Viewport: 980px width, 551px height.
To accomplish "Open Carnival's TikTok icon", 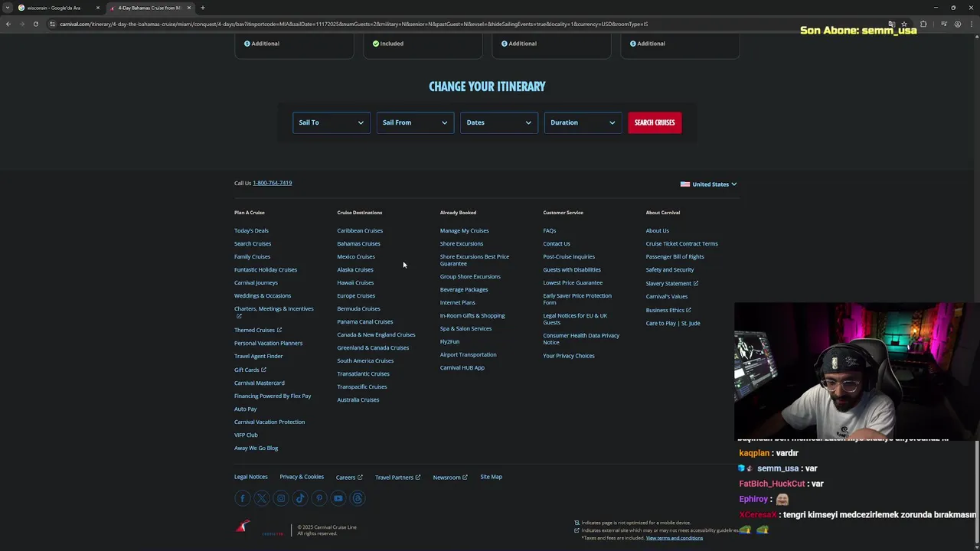I will point(300,498).
